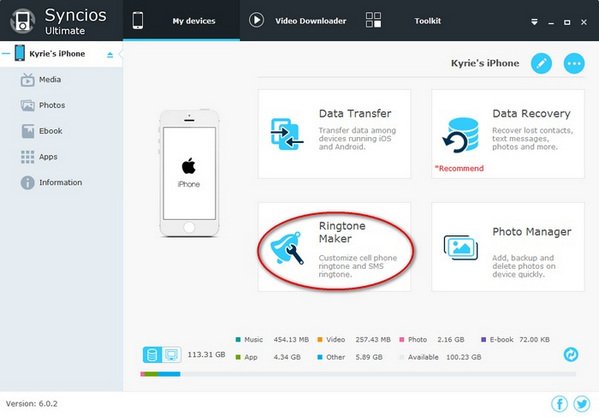Open the Facebook share icon
The image size is (599, 417).
click(x=559, y=404)
